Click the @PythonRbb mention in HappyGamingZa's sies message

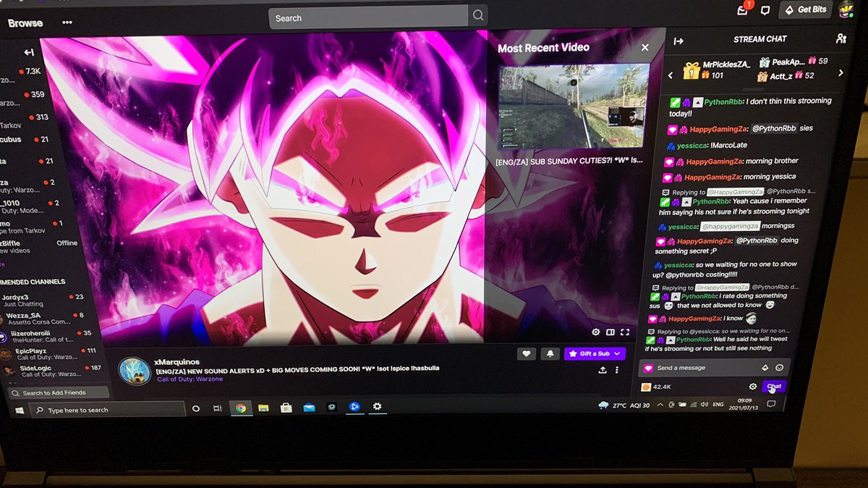click(x=773, y=128)
